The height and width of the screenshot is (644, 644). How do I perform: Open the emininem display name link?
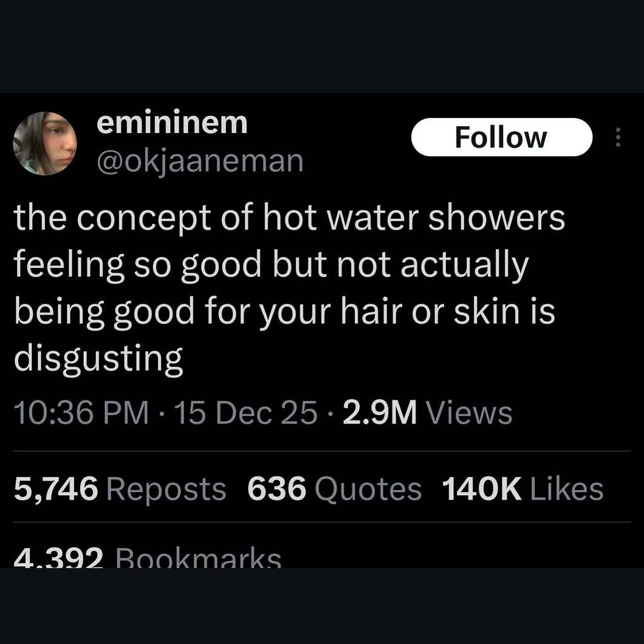click(173, 123)
